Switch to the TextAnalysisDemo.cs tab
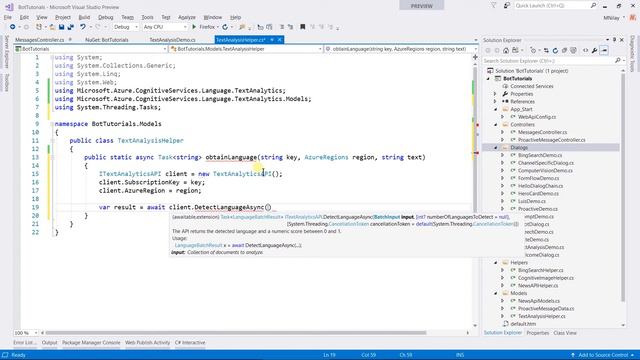Viewport: 640px width, 360px height. click(x=172, y=40)
